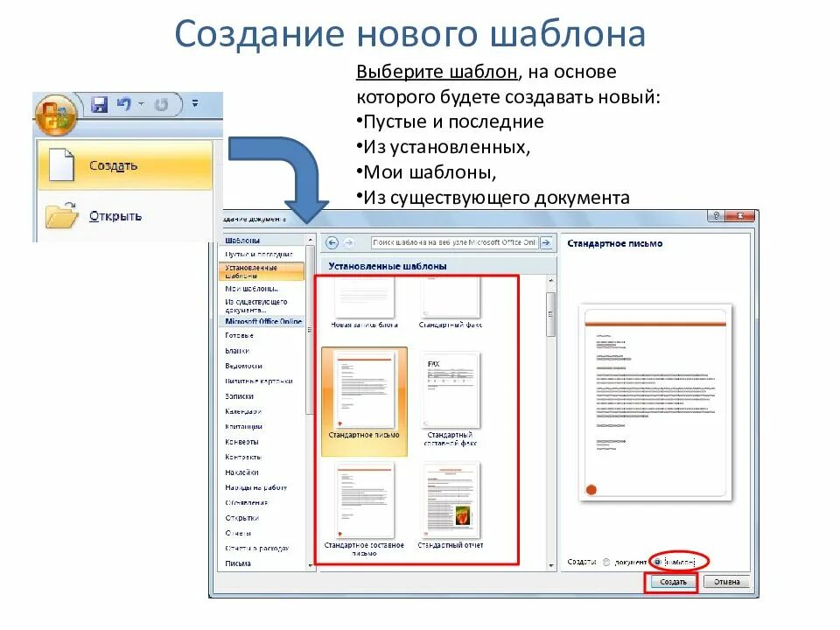Choose Открыть in the Office menu
840x630 pixels.
pyautogui.click(x=125, y=215)
